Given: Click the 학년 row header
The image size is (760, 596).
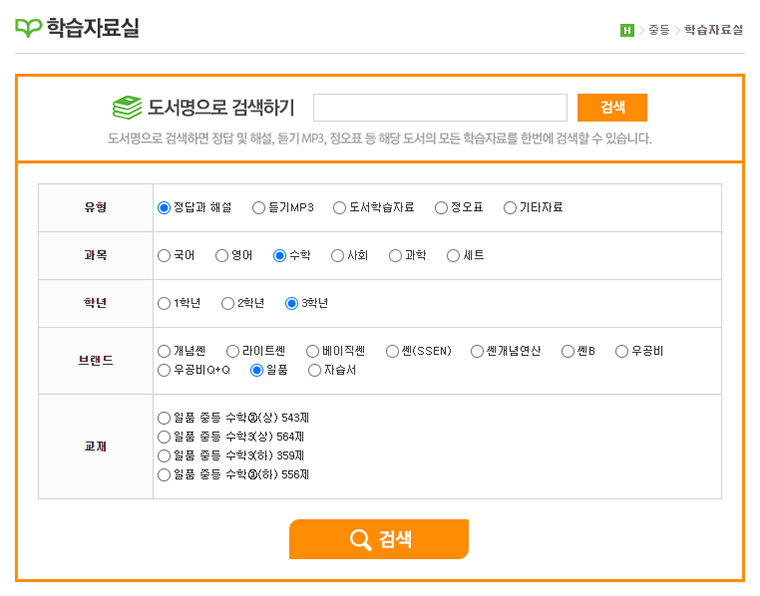Looking at the screenshot, I should 95,303.
